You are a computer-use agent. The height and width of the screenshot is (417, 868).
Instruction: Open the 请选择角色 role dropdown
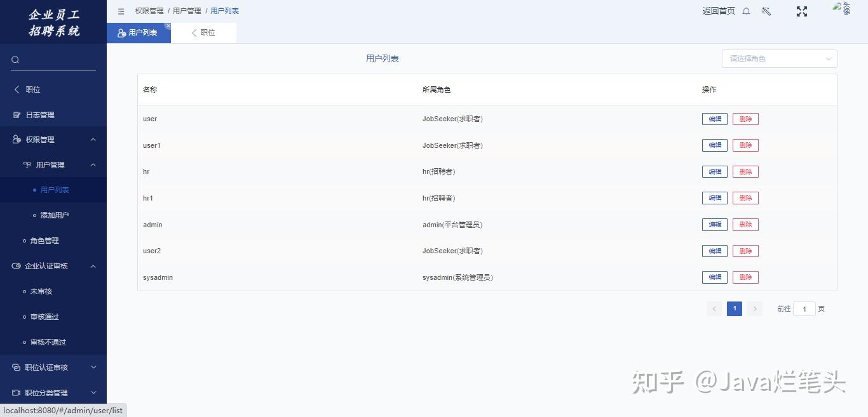pyautogui.click(x=780, y=58)
